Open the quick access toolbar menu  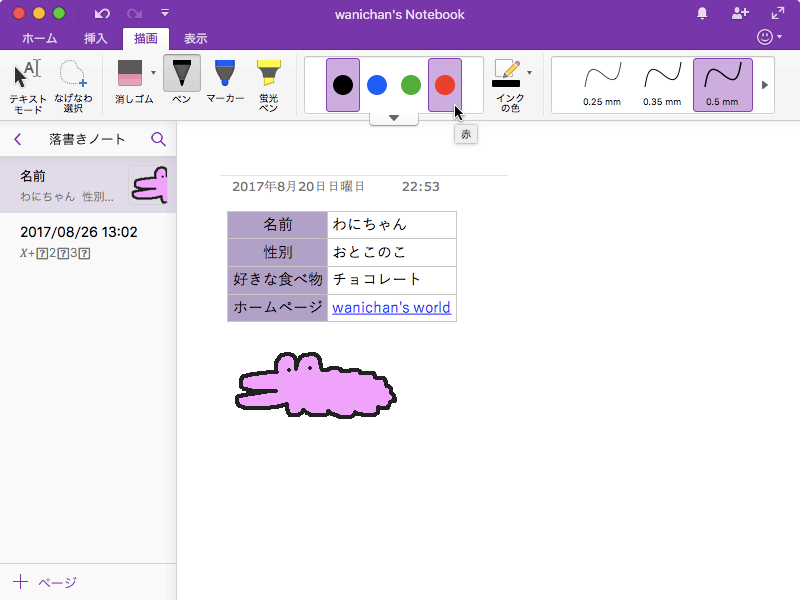165,13
